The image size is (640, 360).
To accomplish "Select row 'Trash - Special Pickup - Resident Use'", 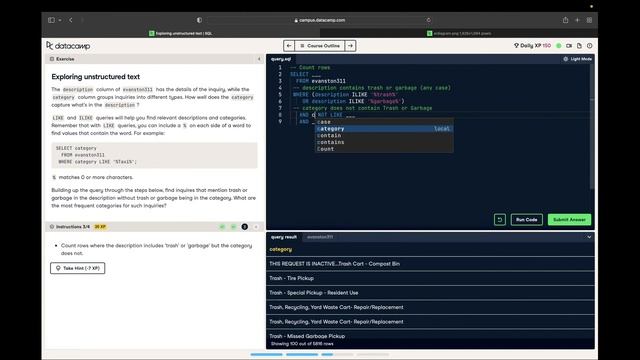I will pyautogui.click(x=430, y=293).
